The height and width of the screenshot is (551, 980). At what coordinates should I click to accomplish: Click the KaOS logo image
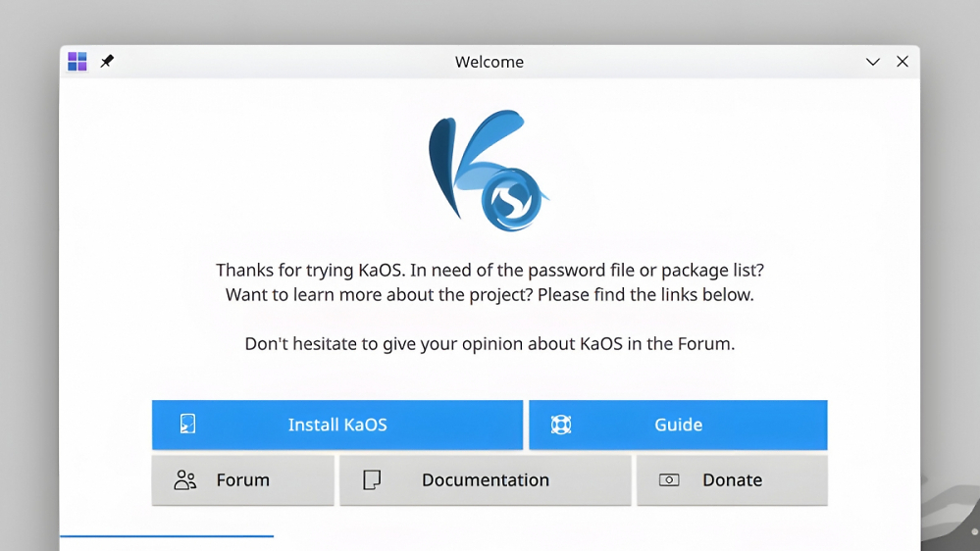pyautogui.click(x=489, y=171)
